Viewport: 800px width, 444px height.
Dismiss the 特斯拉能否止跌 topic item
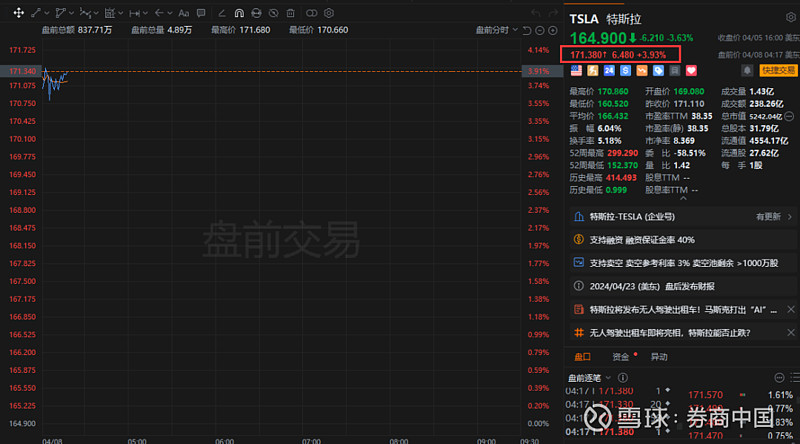click(x=791, y=333)
